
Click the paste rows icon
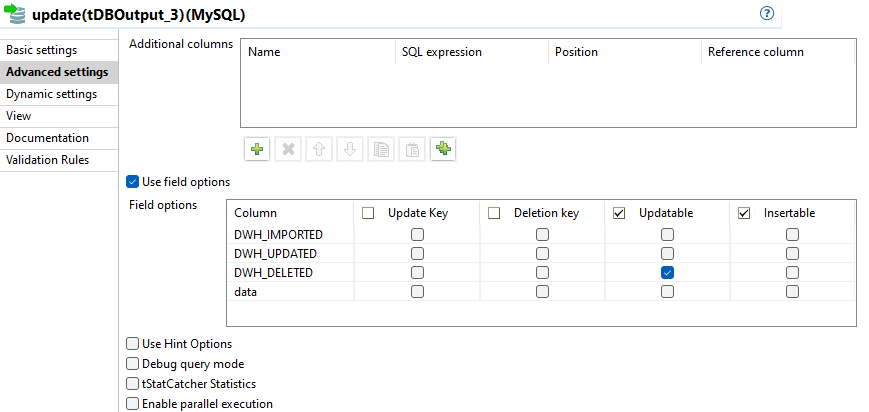coord(412,149)
